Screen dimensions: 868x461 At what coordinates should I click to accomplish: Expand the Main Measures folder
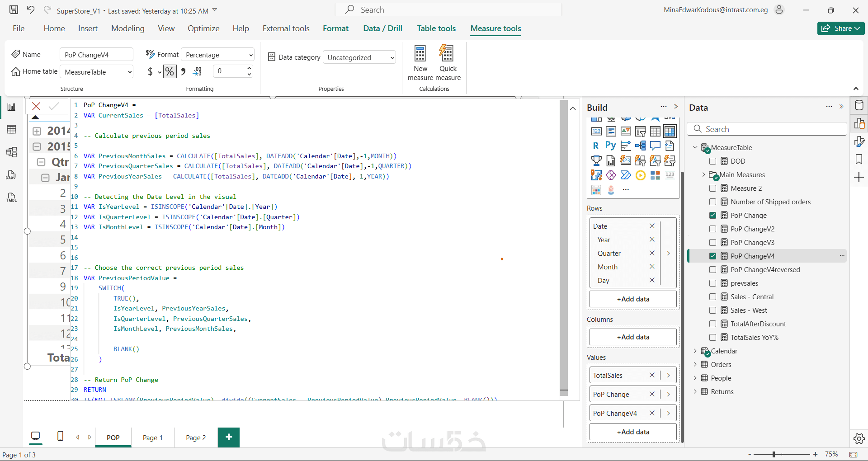tap(704, 175)
